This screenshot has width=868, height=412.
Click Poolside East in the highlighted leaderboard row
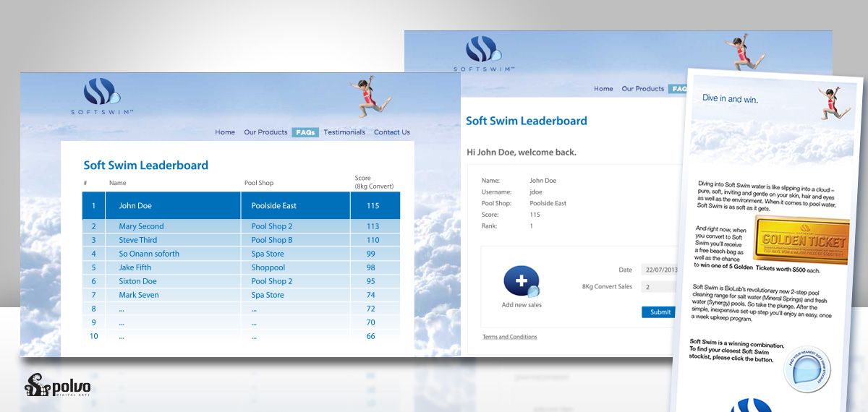[274, 206]
